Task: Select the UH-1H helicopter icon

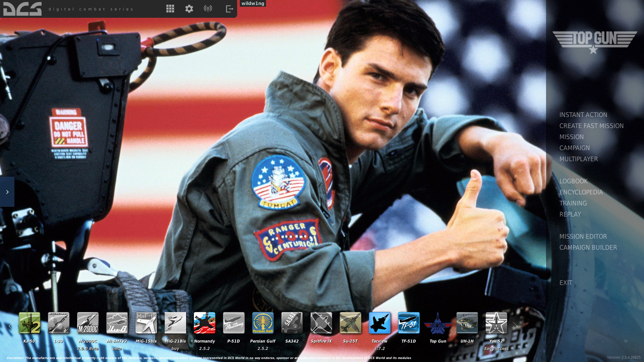Action: click(x=467, y=323)
